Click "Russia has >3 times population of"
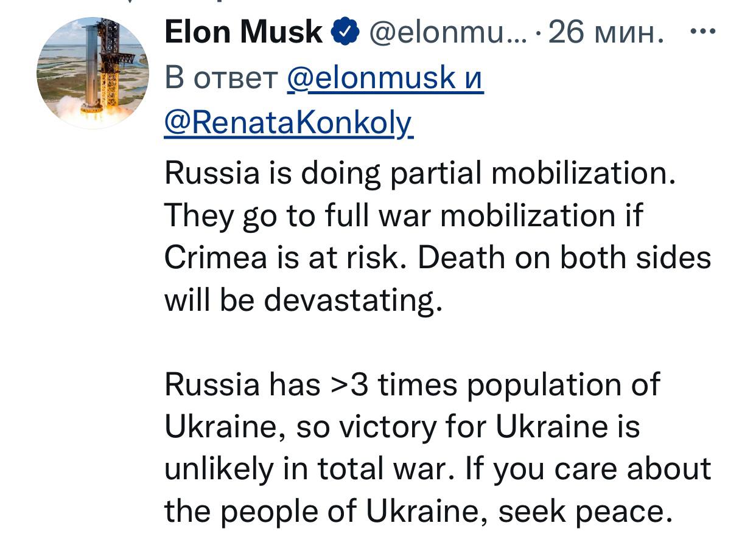The image size is (756, 534). point(412,384)
